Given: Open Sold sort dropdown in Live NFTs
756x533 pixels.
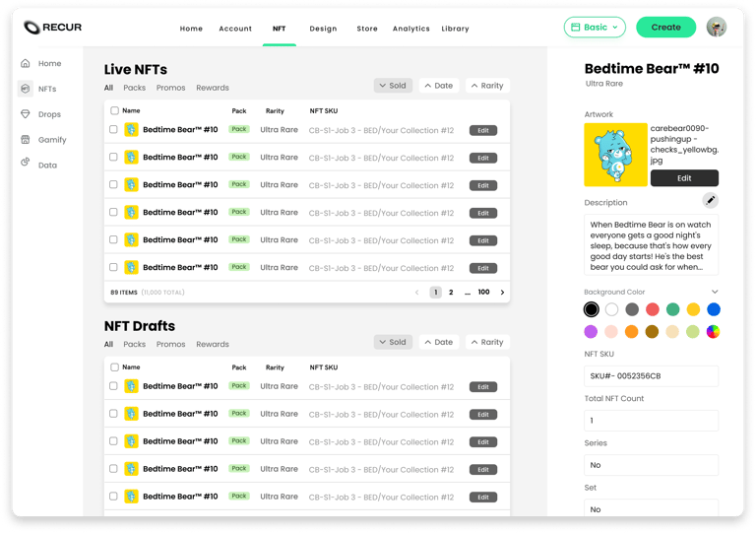Looking at the screenshot, I should (x=393, y=86).
